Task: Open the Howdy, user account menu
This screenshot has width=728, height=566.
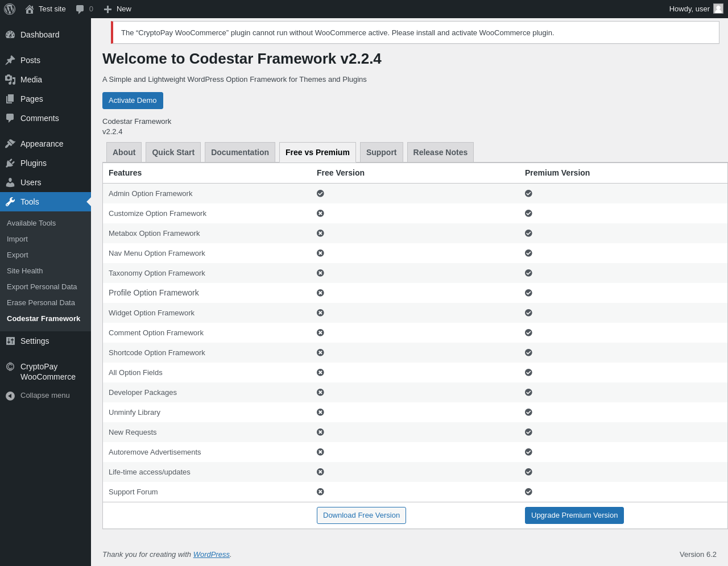Action: click(x=696, y=9)
